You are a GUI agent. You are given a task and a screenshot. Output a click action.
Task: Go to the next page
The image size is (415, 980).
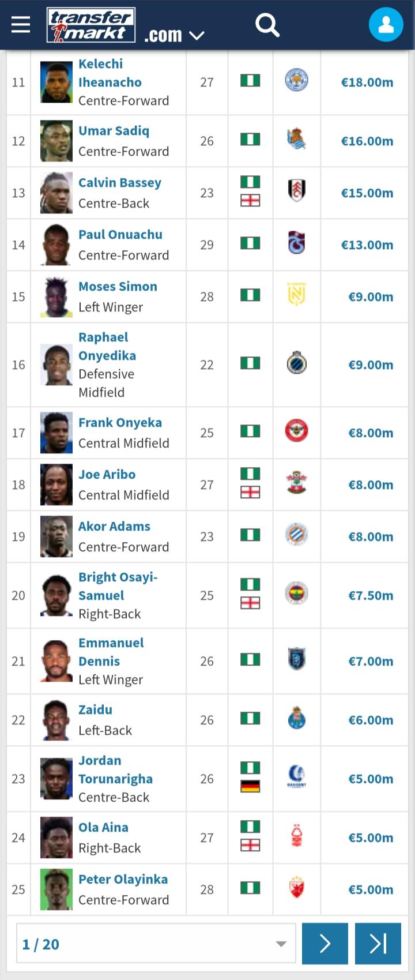pyautogui.click(x=325, y=944)
